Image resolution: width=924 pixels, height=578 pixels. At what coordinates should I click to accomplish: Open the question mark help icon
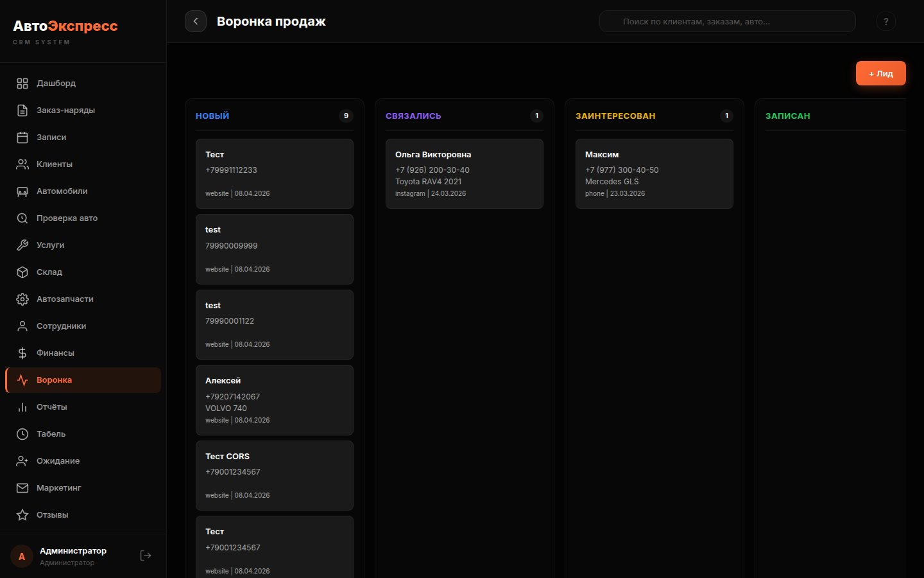886,21
